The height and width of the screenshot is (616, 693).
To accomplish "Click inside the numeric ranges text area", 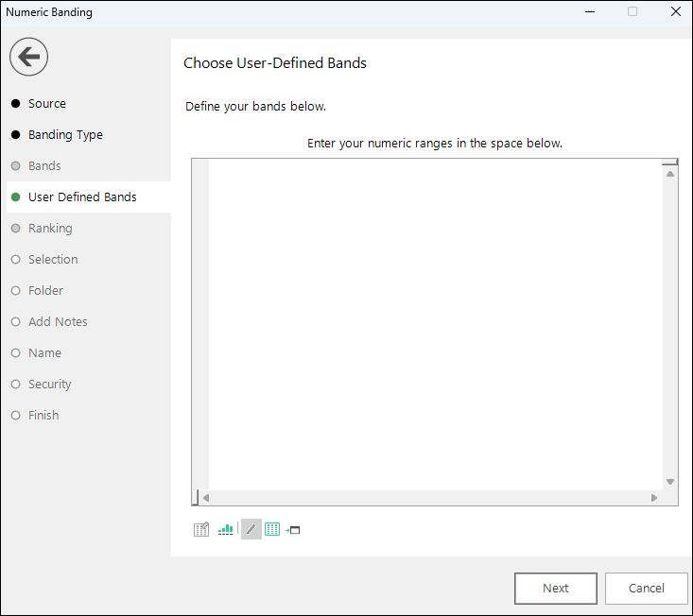I will (435, 325).
